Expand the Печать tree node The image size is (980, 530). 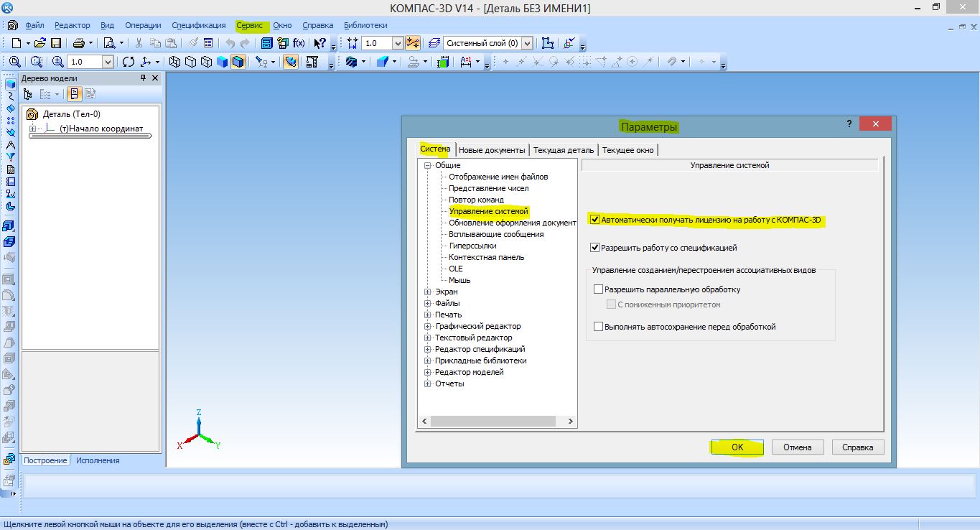coord(428,315)
